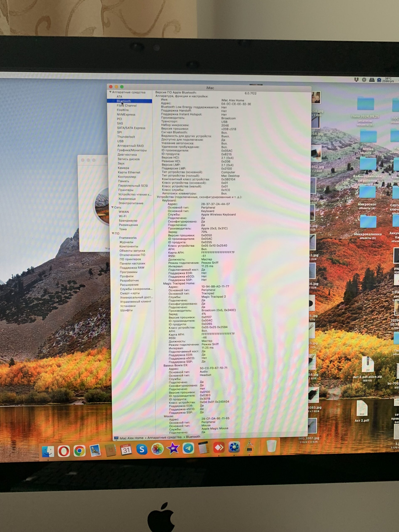Click Bluetooth in the bottom path bar
The height and width of the screenshot is (532, 399).
click(x=193, y=437)
